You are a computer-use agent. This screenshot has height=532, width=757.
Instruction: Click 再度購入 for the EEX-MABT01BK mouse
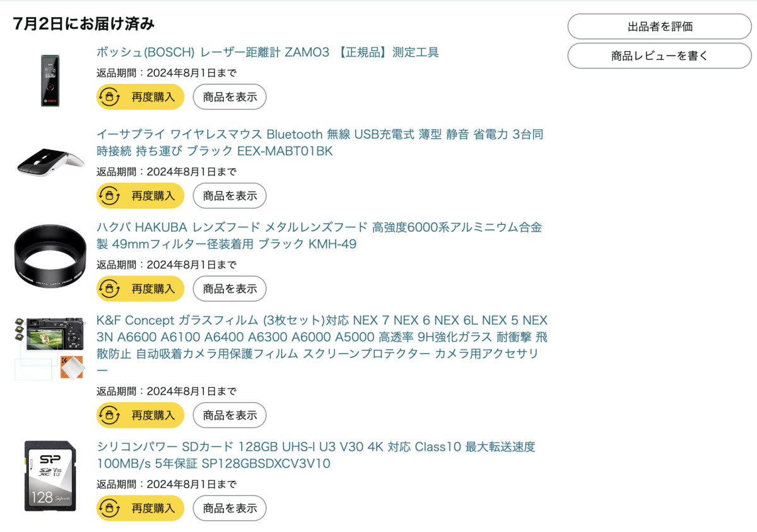[x=140, y=195]
